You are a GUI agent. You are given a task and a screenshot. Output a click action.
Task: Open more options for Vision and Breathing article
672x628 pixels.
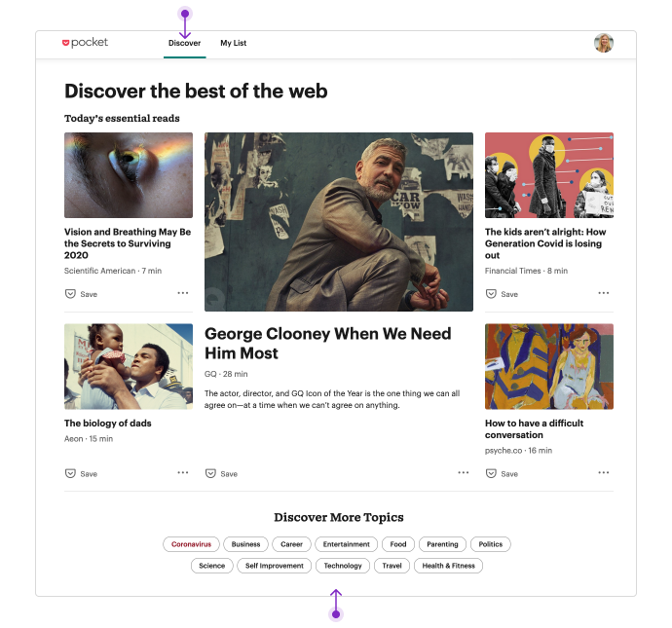point(183,293)
